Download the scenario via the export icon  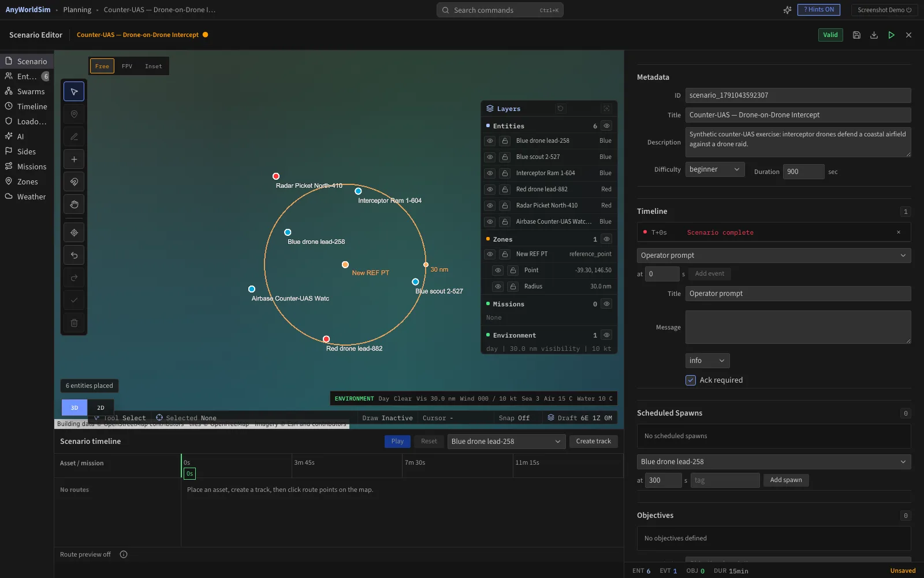pos(874,35)
